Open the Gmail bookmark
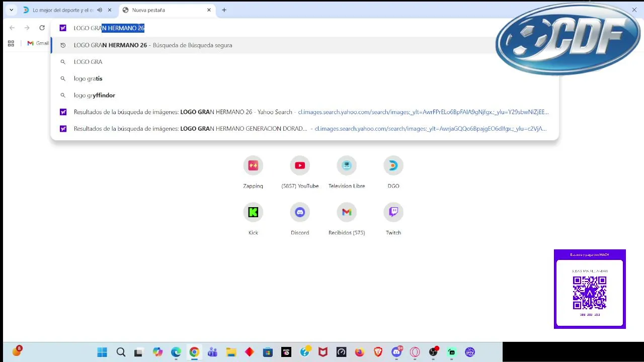The width and height of the screenshot is (644, 362). (38, 43)
